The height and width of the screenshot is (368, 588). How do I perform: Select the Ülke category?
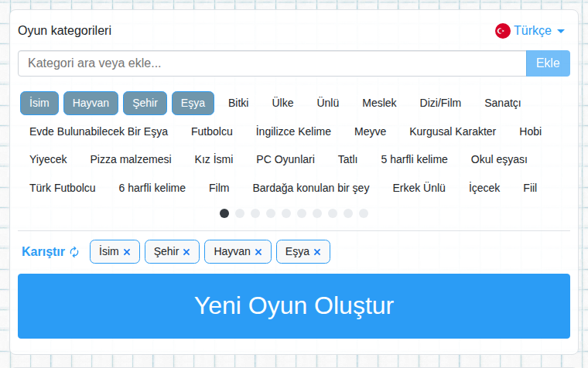282,103
